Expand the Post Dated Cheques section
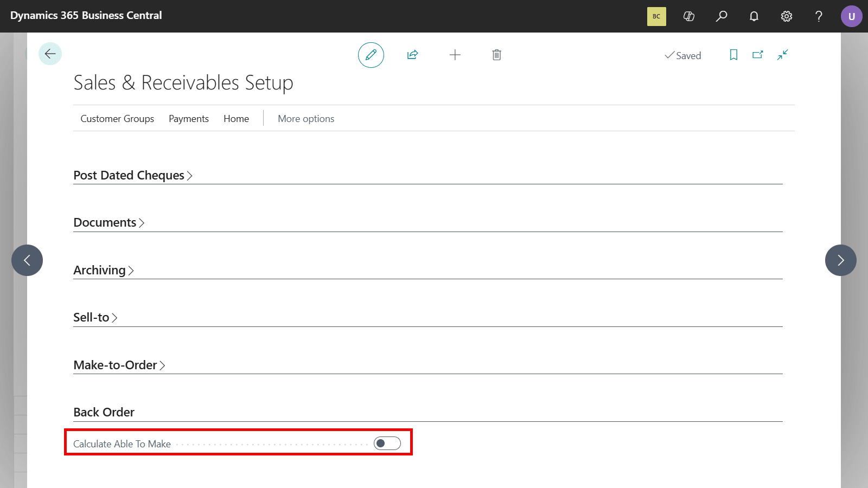The height and width of the screenshot is (488, 868). [x=133, y=175]
